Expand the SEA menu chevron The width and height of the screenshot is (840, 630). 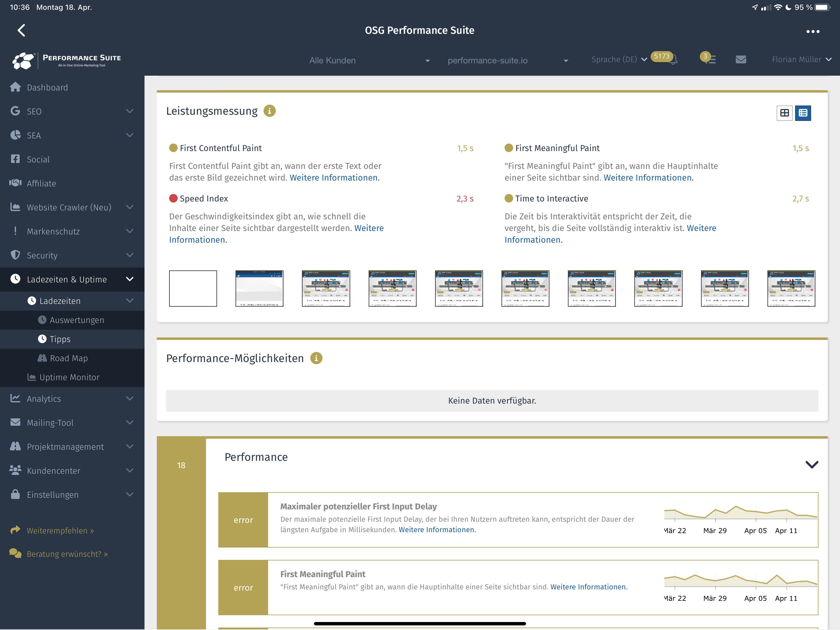pyautogui.click(x=129, y=135)
